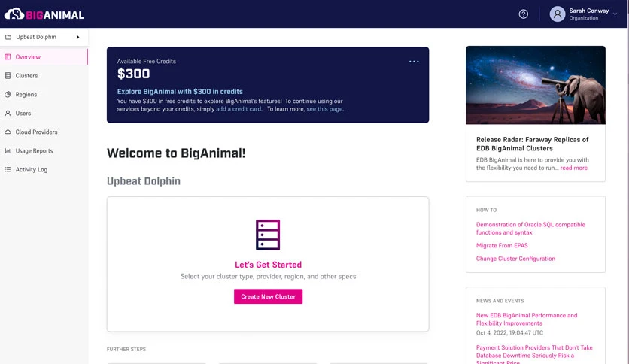
Task: Open the credits card three-dot menu
Action: point(414,62)
